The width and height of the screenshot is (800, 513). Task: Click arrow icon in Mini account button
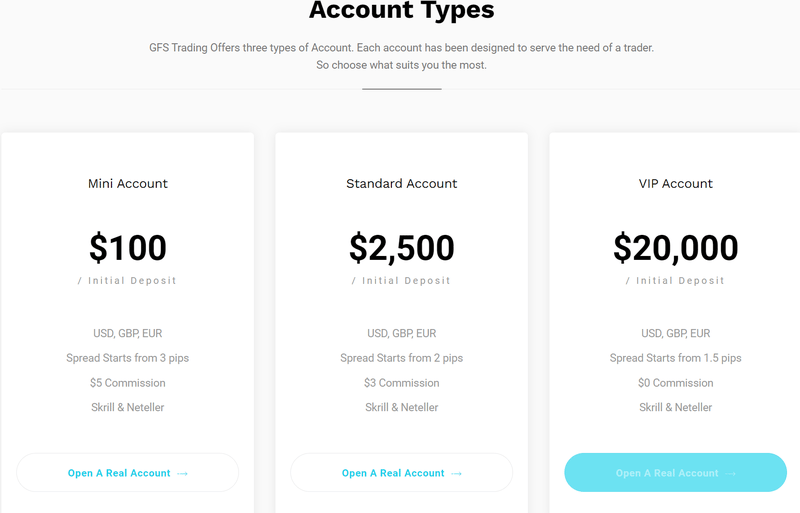(182, 474)
